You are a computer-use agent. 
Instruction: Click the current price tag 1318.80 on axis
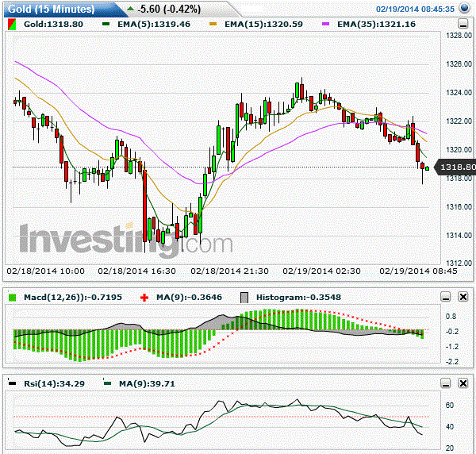pos(455,167)
